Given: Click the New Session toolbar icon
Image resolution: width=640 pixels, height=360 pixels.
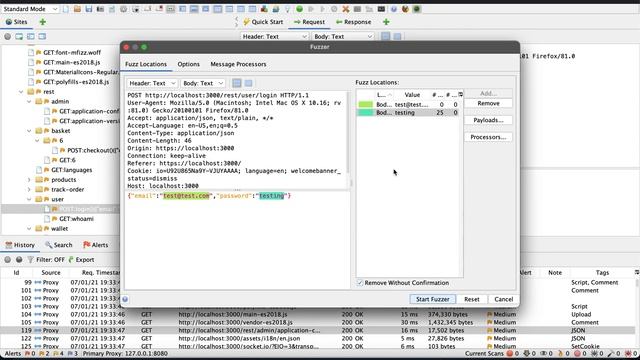Looking at the screenshot, I should pos(66,9).
